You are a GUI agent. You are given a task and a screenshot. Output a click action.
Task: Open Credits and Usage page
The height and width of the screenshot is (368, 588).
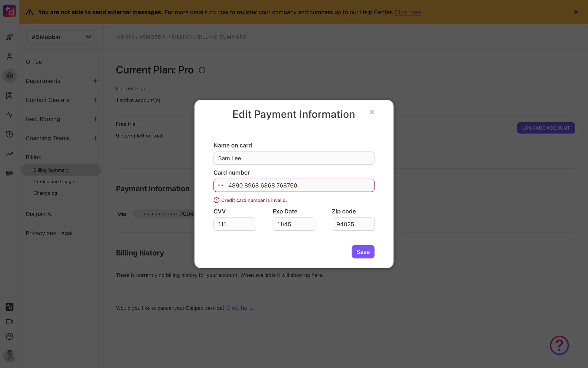click(54, 182)
